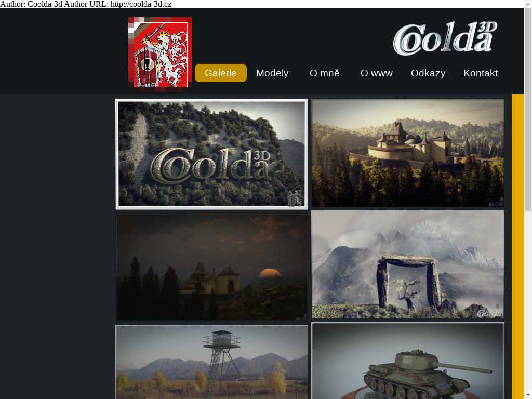Screen dimensions: 532x399
Task: Go to the Modely page
Action: pos(272,73)
